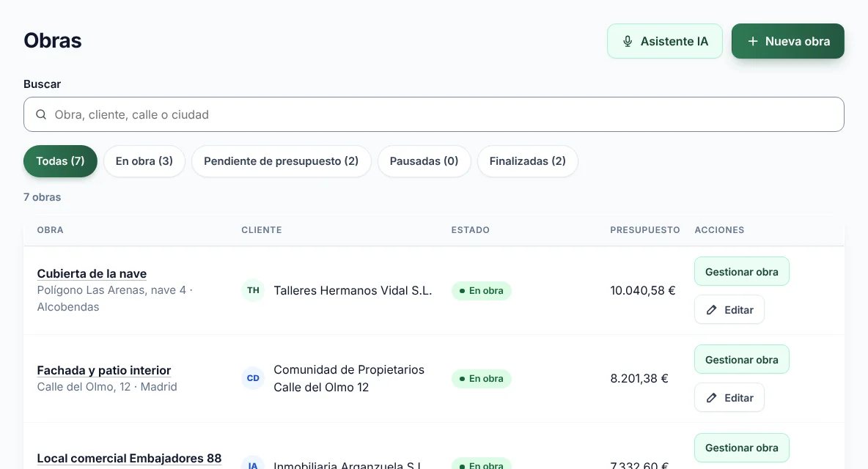Click the budget value 8.201,38 €
The height and width of the screenshot is (469, 868).
[x=639, y=378]
